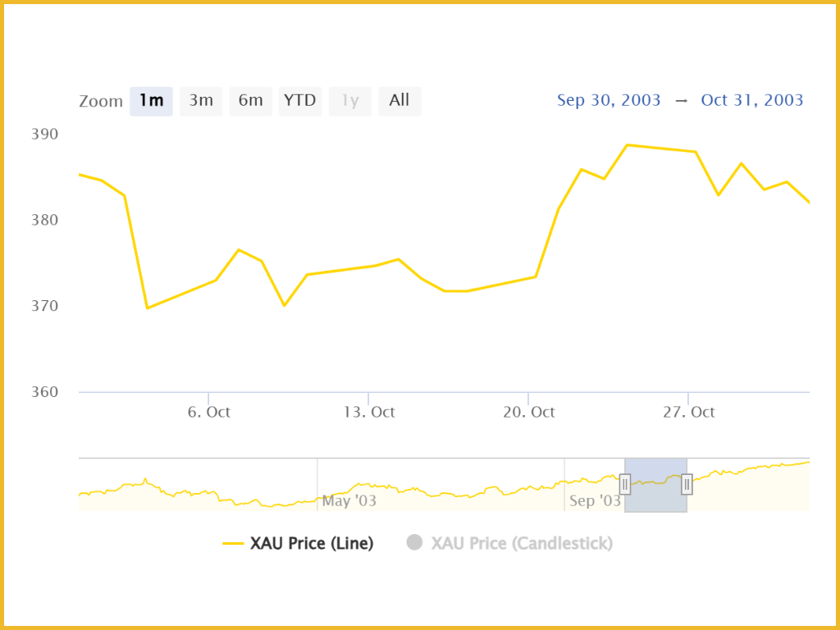This screenshot has height=630, width=840.
Task: Click the gray candlestick legend circle
Action: 414,543
